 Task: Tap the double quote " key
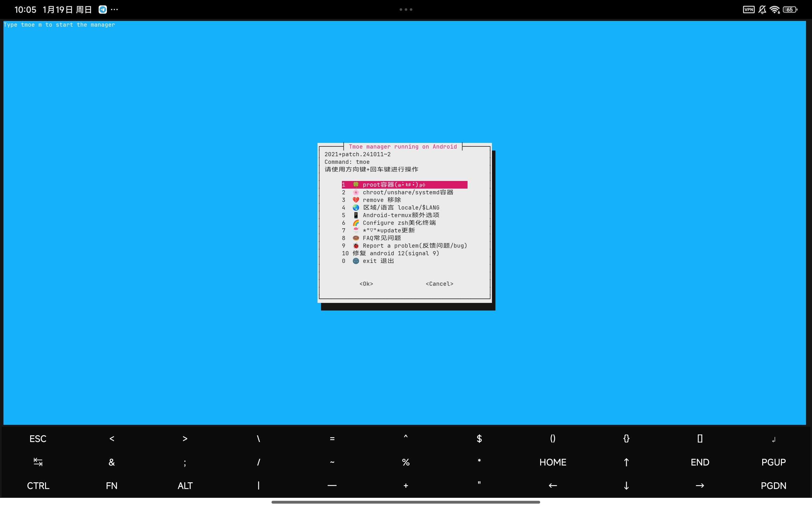[x=479, y=483]
